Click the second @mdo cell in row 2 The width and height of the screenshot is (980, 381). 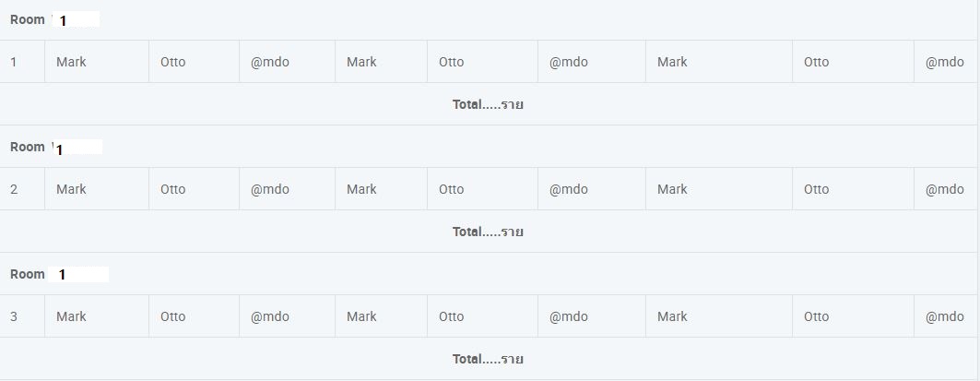592,189
